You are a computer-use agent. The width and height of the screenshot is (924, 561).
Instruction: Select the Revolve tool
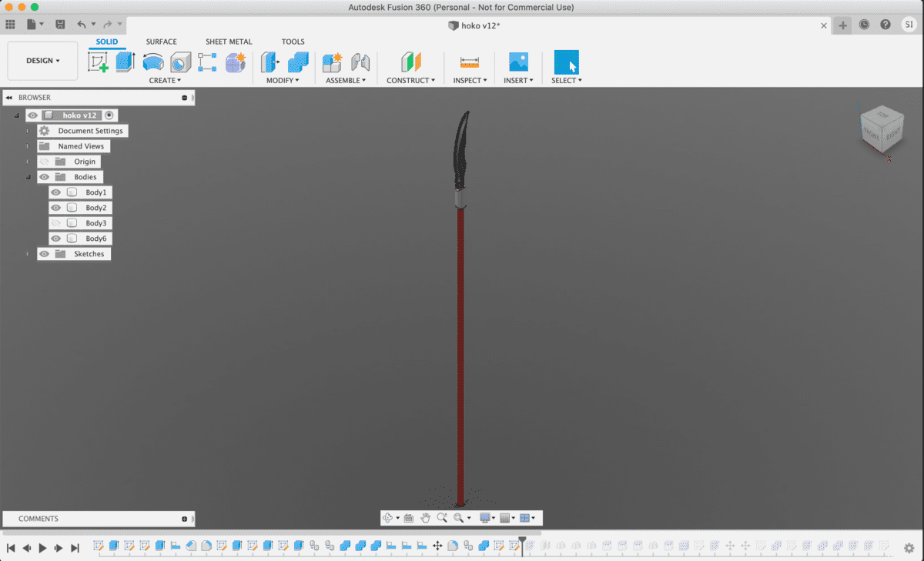tap(153, 62)
